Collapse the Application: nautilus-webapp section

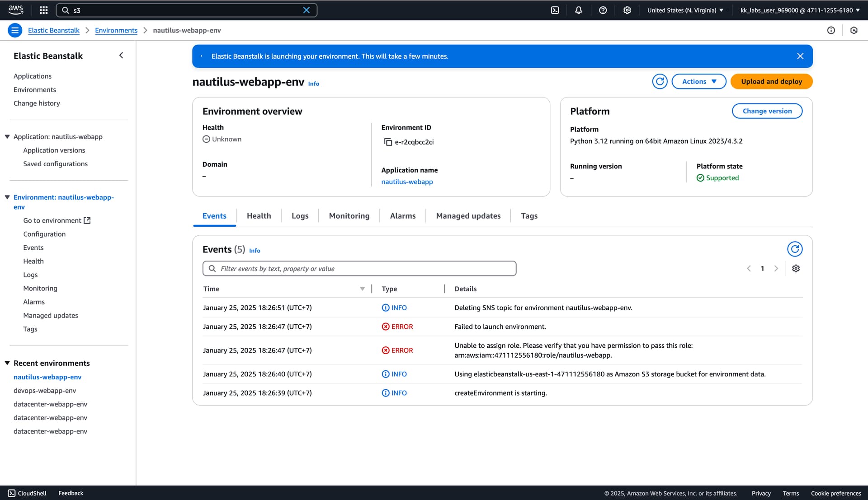tap(7, 136)
